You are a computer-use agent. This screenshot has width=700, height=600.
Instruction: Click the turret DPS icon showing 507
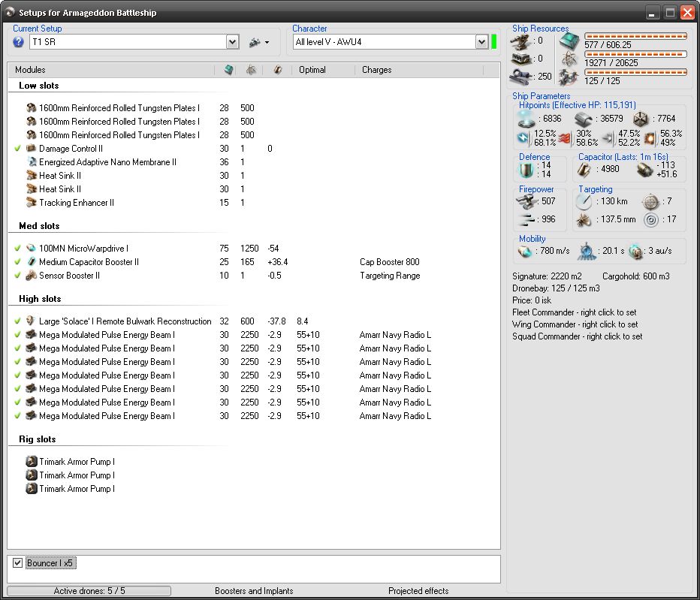pyautogui.click(x=527, y=202)
